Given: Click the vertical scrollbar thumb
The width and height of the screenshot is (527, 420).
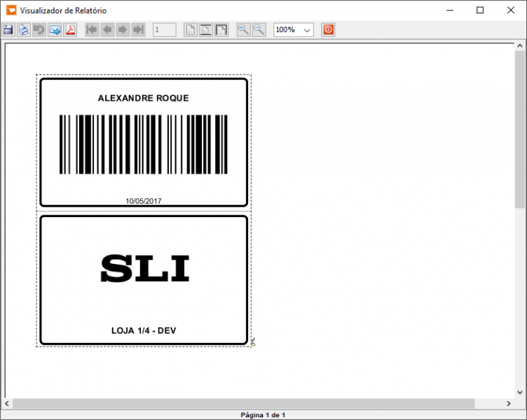Looking at the screenshot, I should point(519,129).
